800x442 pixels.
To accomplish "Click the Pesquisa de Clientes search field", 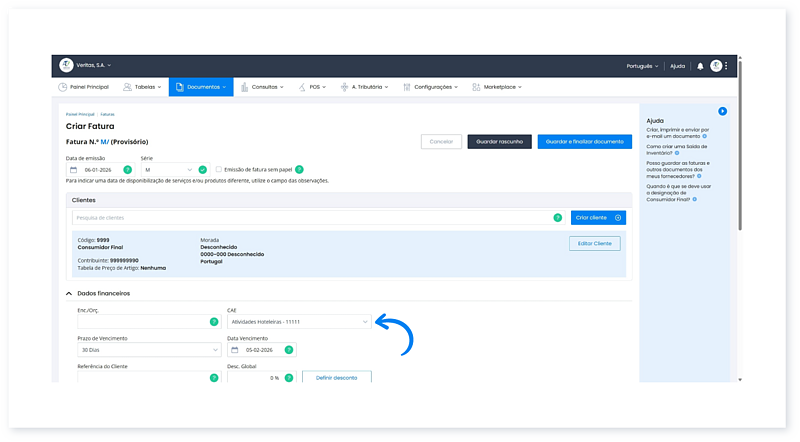I will 310,217.
